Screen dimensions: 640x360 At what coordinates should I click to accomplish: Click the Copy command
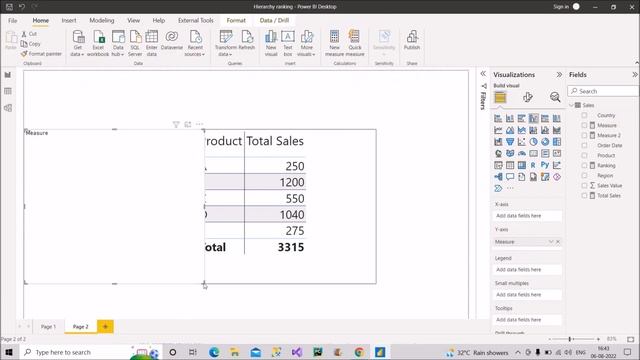pos(31,44)
